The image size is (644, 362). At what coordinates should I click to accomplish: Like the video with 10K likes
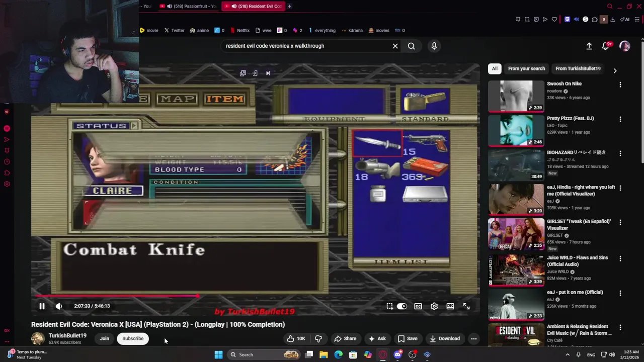coord(296,339)
